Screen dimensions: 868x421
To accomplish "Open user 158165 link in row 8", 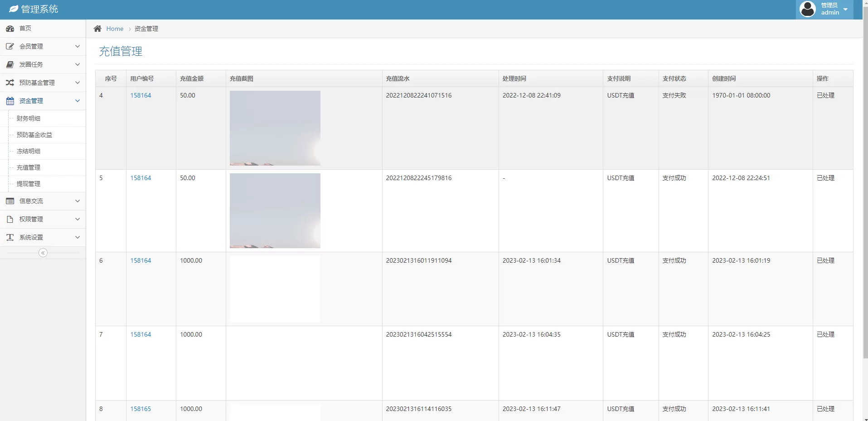I will point(141,409).
